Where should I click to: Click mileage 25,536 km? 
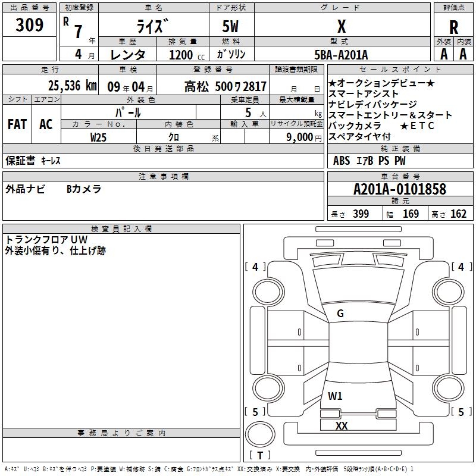pos(72,86)
